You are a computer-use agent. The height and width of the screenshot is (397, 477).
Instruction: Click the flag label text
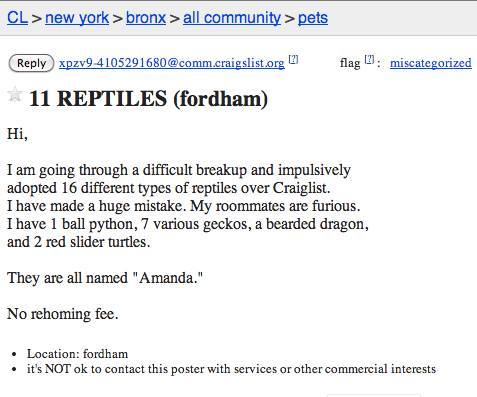(350, 63)
